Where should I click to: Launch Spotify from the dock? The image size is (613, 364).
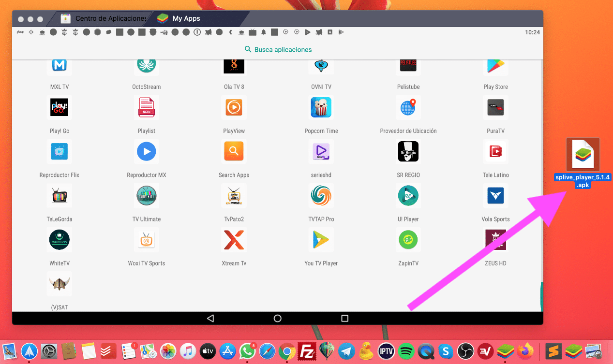coord(405,351)
